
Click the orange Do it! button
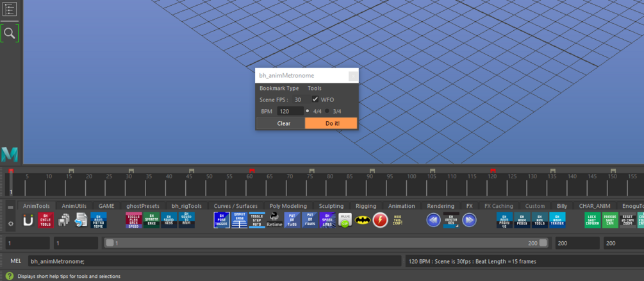pos(331,123)
